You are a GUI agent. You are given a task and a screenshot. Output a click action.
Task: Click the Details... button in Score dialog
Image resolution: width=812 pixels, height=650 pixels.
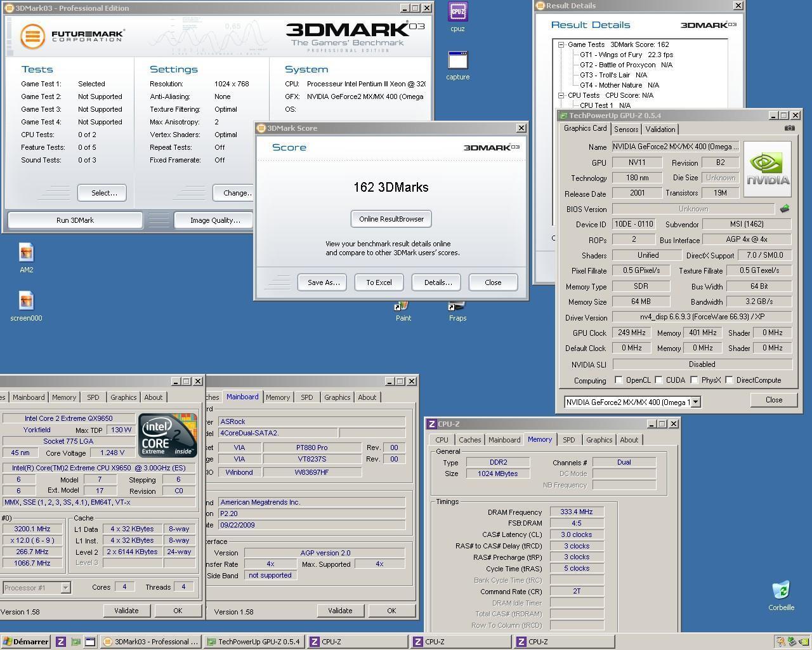436,282
